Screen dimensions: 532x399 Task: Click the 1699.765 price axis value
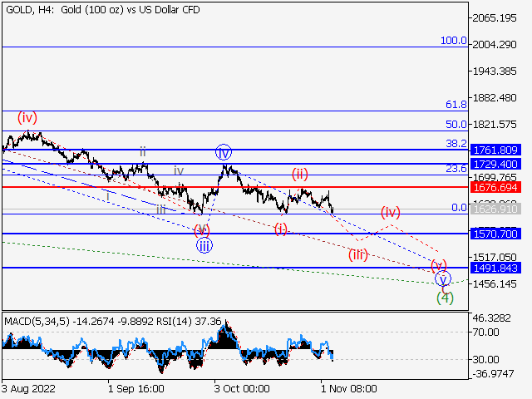[495, 177]
